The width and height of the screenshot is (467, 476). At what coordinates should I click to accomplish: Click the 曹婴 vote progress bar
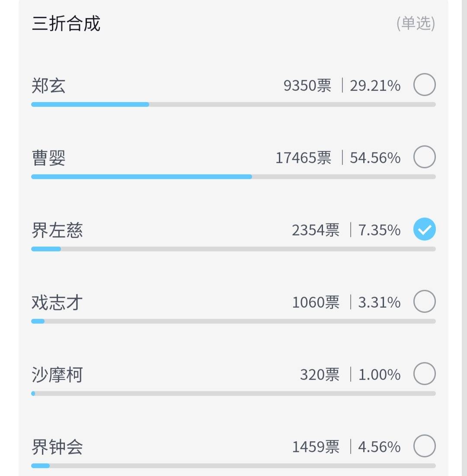point(233,177)
